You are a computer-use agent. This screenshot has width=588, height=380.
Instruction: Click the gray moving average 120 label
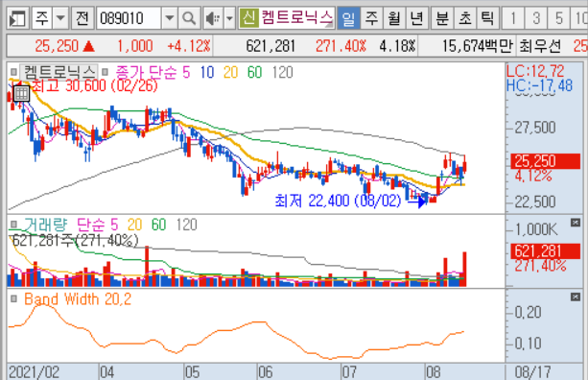click(x=282, y=72)
